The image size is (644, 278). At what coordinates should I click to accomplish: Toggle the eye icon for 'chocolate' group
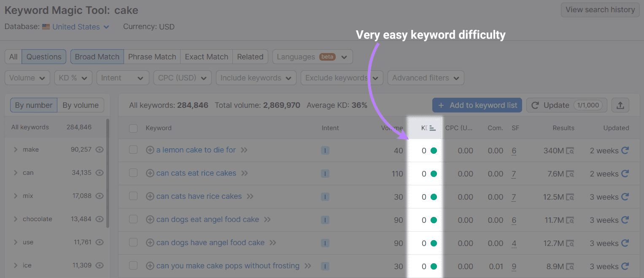coord(100,219)
